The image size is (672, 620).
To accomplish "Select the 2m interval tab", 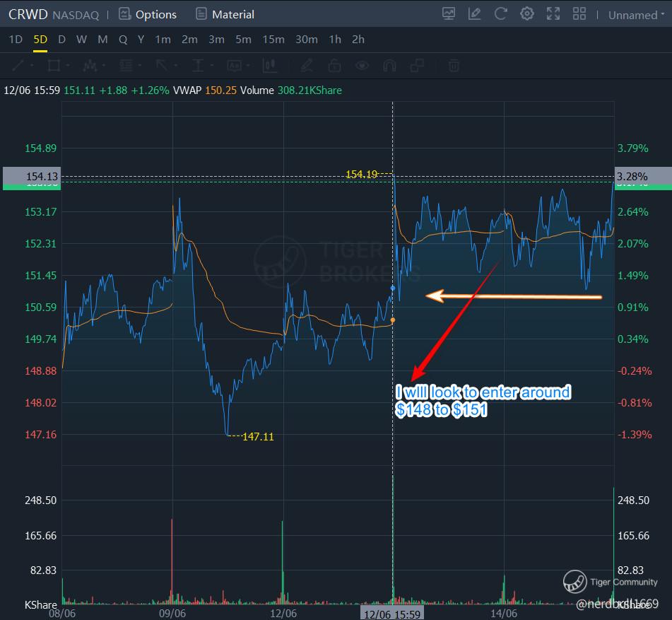I will click(189, 40).
